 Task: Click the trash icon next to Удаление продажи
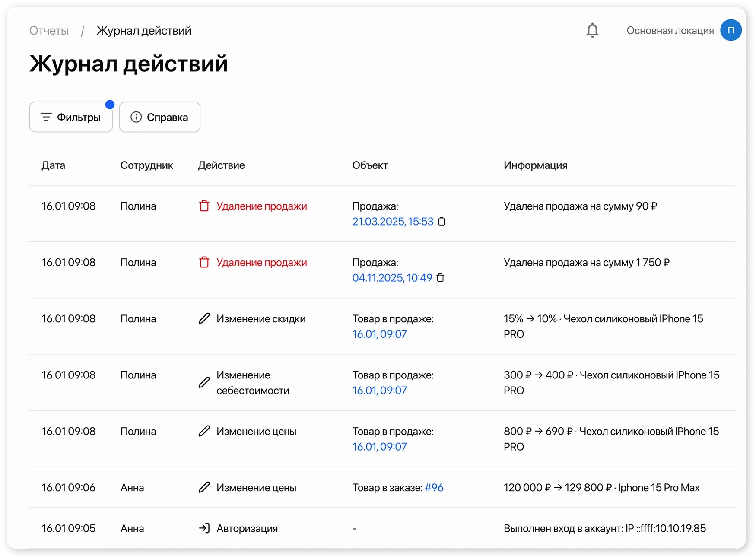tap(204, 206)
